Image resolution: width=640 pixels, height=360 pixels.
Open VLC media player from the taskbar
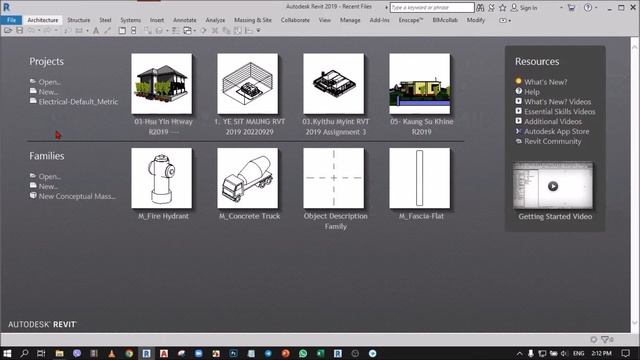click(111, 353)
